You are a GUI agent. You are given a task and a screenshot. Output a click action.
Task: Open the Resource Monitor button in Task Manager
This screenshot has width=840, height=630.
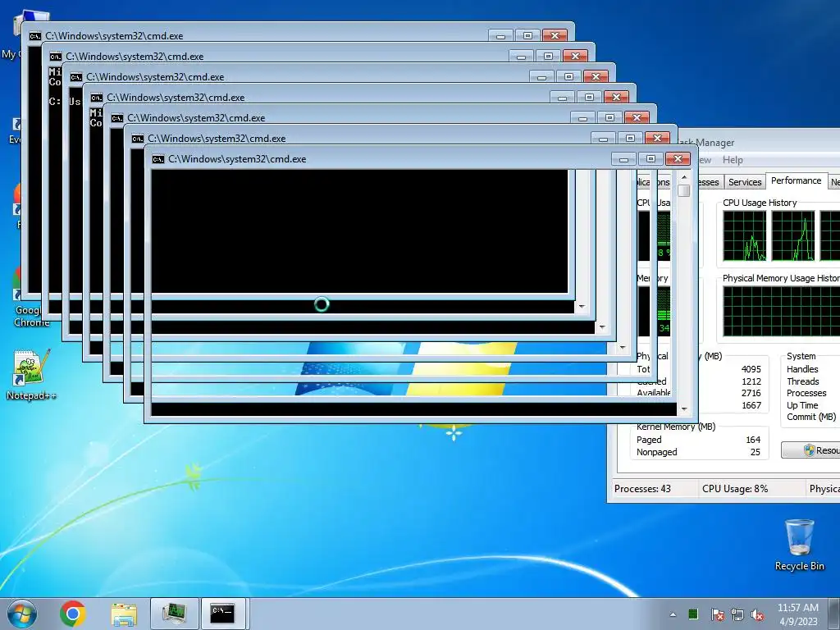click(810, 450)
